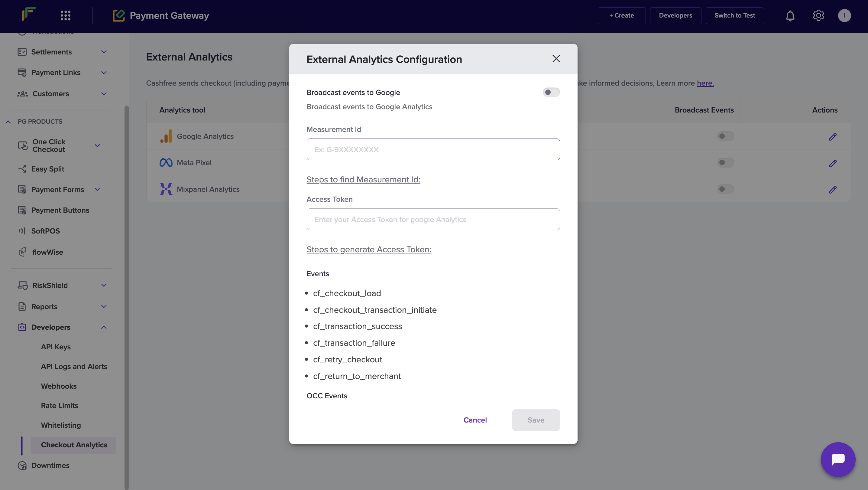Select API Keys in sidebar
Viewport: 868px width, 490px height.
[56, 347]
